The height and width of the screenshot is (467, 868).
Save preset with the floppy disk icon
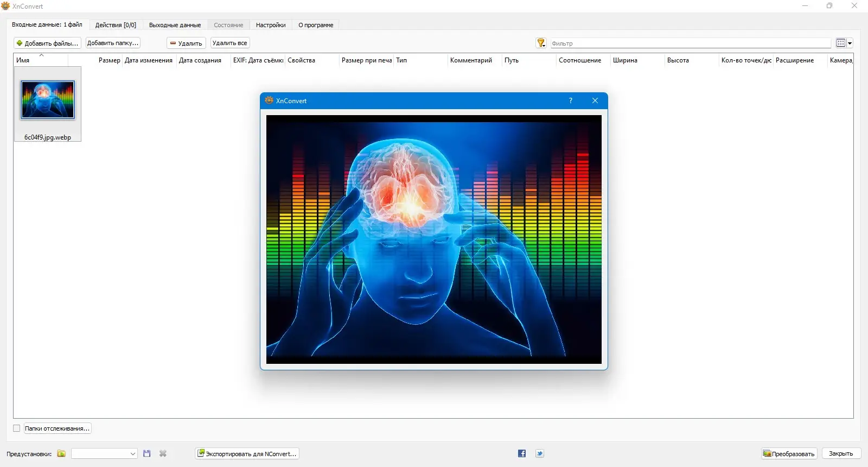pos(146,453)
